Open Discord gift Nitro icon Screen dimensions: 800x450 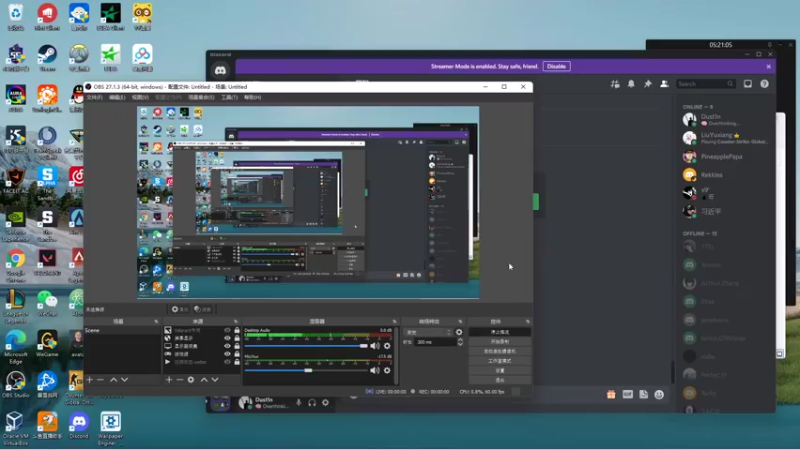(x=611, y=394)
